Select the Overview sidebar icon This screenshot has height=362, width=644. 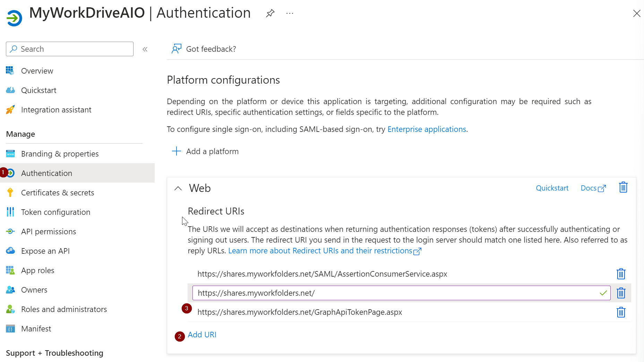(10, 70)
